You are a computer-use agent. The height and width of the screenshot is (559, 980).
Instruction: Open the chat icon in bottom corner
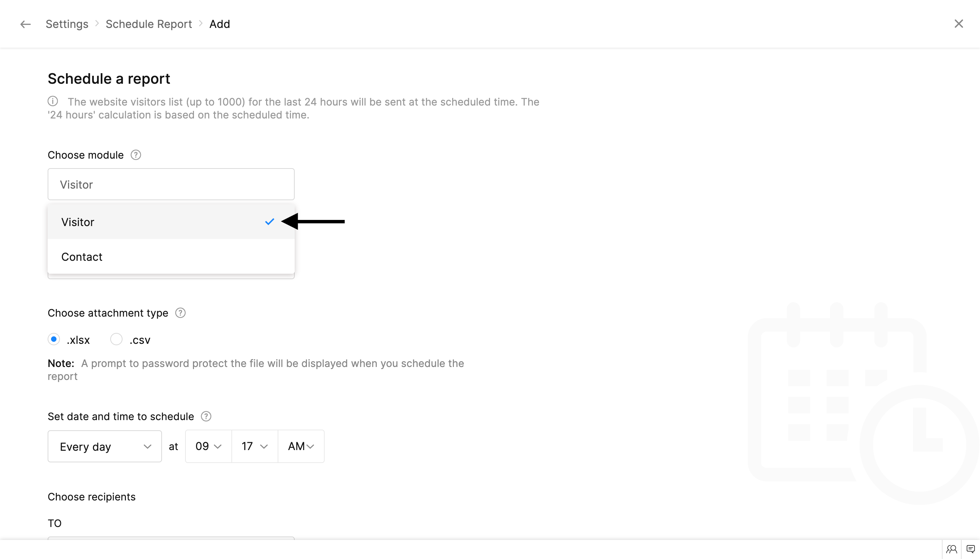coord(970,549)
